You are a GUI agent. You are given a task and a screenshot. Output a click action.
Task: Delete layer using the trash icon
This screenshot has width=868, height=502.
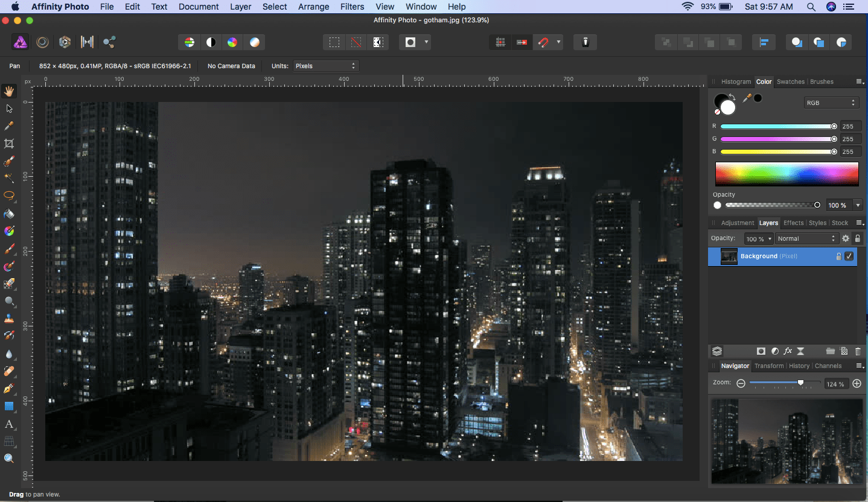click(x=858, y=351)
